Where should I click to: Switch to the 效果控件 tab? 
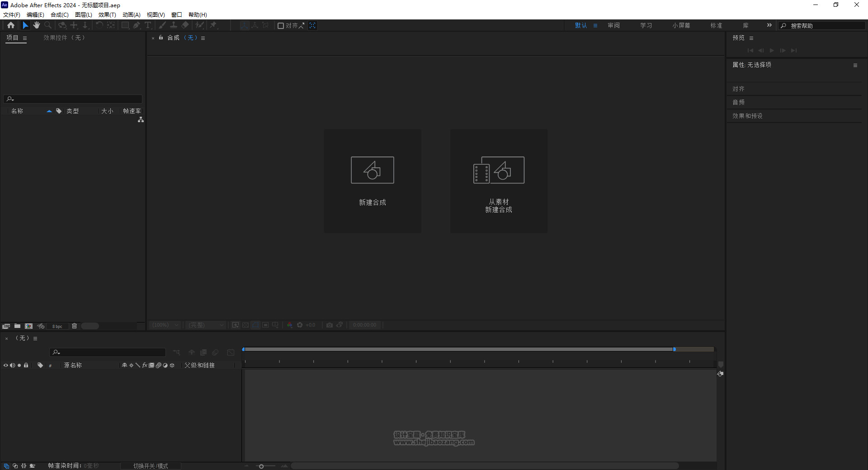tap(64, 38)
